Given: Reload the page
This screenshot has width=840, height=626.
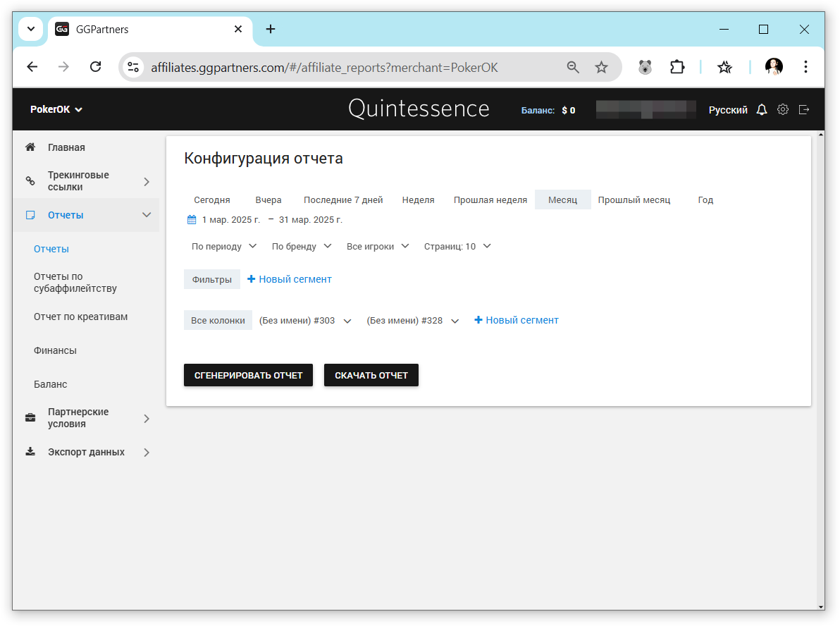Looking at the screenshot, I should click(x=95, y=67).
